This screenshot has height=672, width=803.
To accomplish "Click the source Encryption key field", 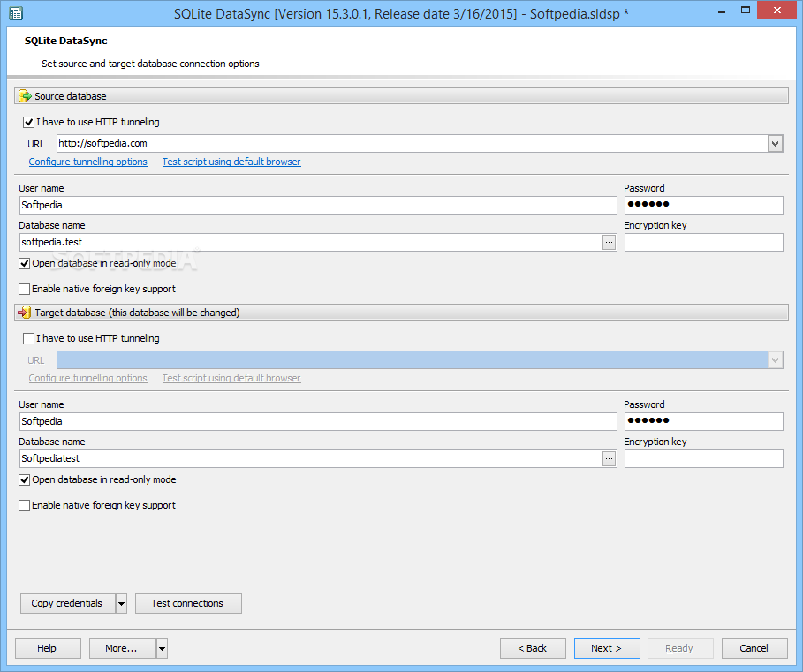I will click(703, 243).
